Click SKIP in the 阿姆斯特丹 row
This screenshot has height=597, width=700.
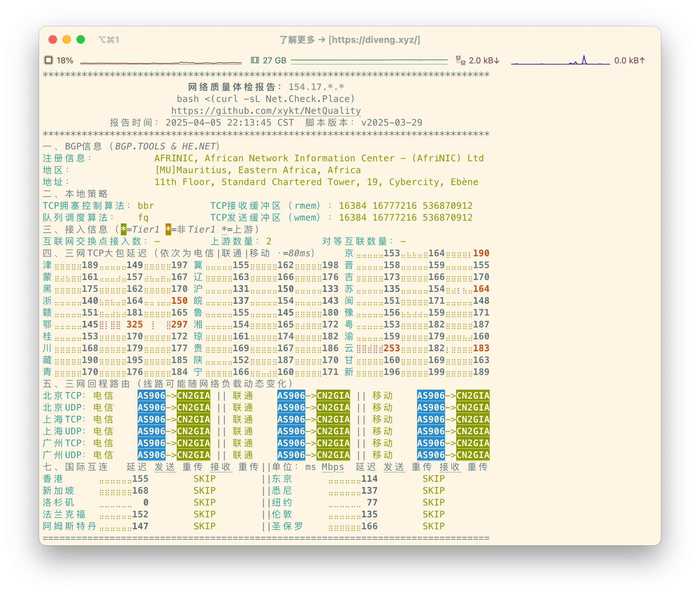coord(205,526)
